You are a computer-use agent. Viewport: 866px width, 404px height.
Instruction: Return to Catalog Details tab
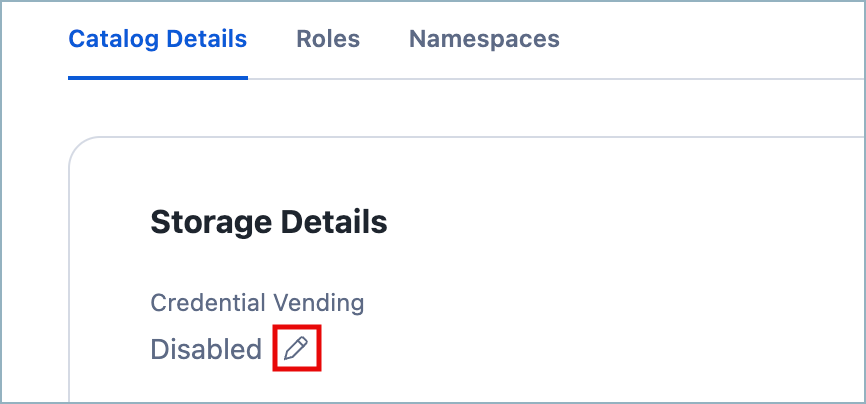(157, 40)
